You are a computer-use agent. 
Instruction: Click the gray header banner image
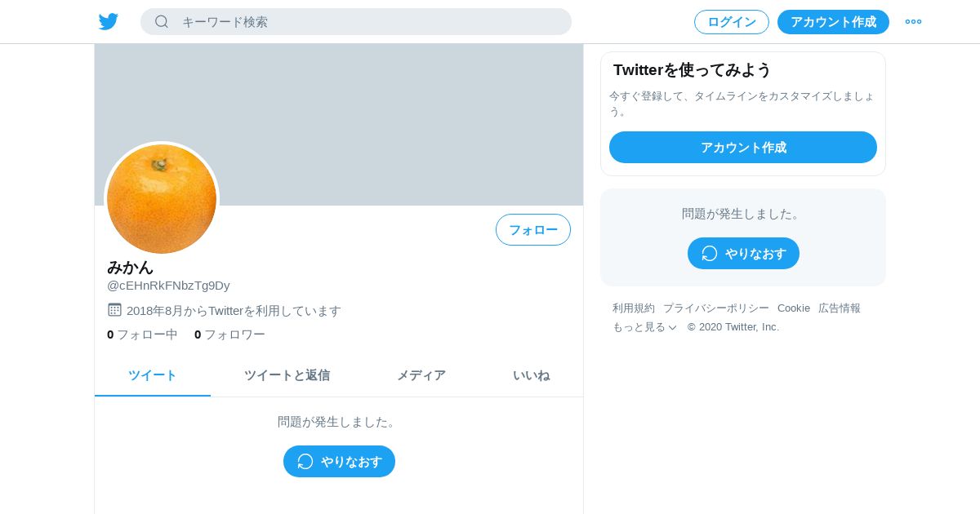[339, 124]
